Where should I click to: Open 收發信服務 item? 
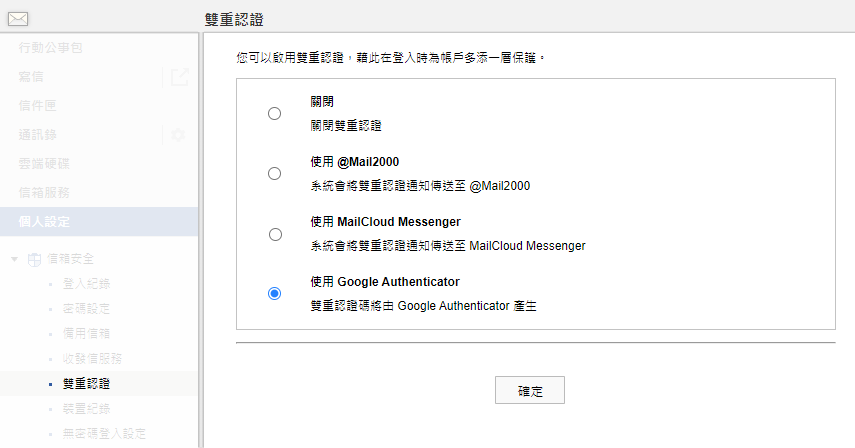click(x=92, y=359)
